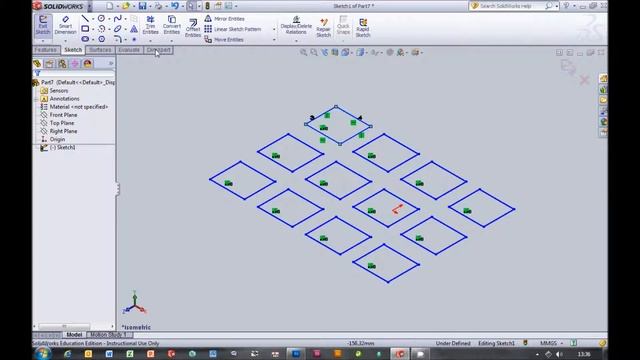The width and height of the screenshot is (640, 360).
Task: Select Front Plane in feature tree
Action: coord(58,115)
